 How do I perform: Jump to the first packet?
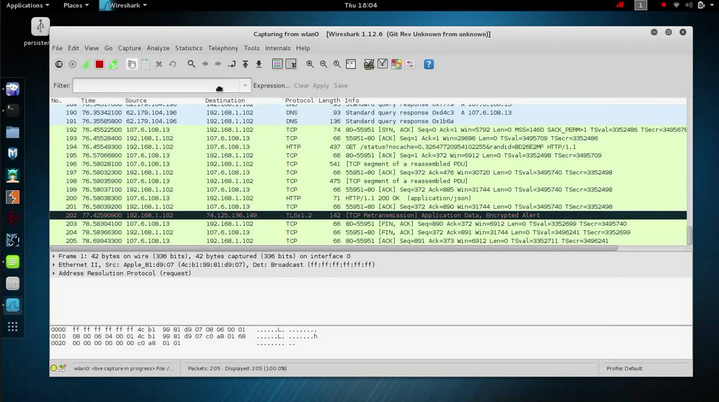[245, 64]
